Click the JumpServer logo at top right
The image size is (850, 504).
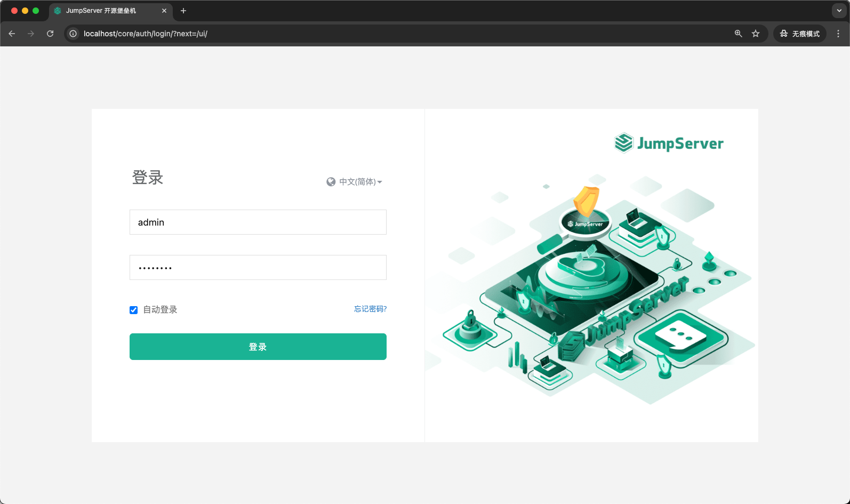coord(669,143)
